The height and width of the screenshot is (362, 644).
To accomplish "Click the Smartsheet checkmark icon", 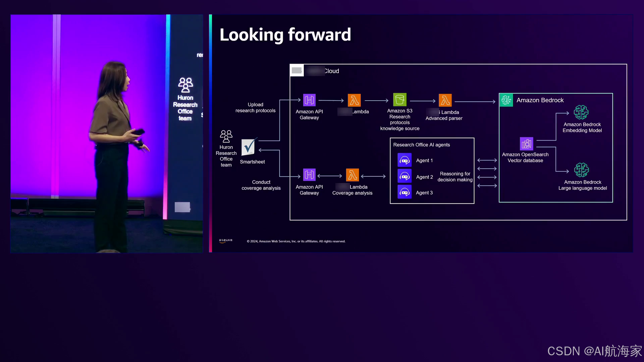I will 249,147.
